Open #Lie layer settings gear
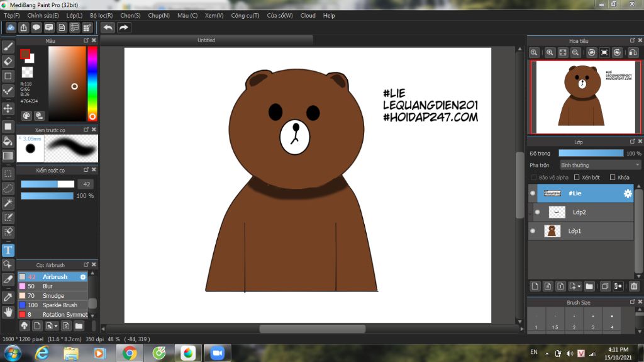The height and width of the screenshot is (362, 644). [x=628, y=193]
